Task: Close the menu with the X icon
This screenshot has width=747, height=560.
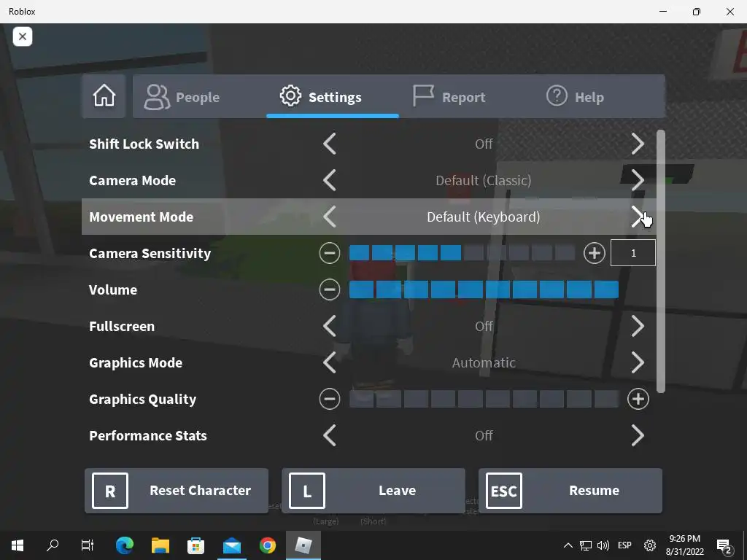Action: [23, 36]
